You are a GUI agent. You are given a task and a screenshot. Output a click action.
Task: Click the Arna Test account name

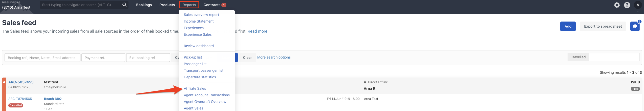tap(16, 7)
